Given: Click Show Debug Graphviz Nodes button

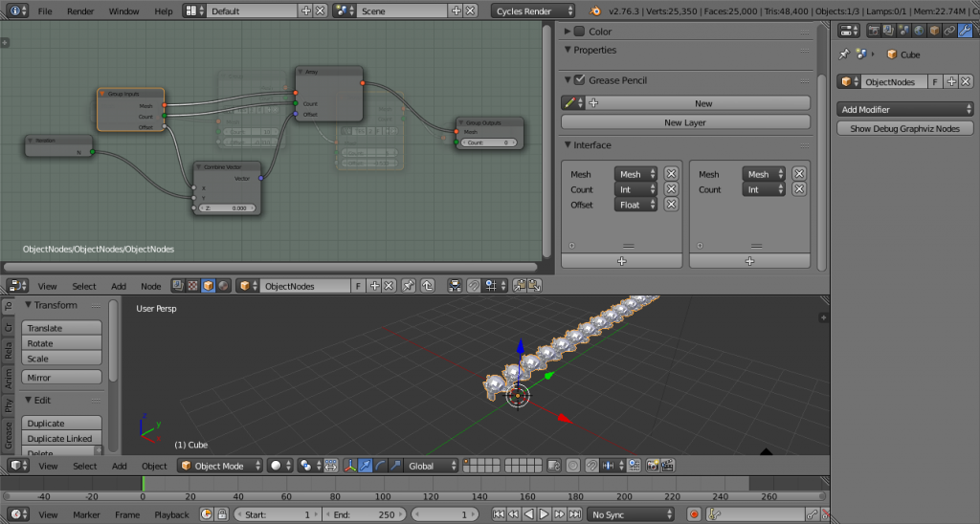Looking at the screenshot, I should [x=905, y=129].
